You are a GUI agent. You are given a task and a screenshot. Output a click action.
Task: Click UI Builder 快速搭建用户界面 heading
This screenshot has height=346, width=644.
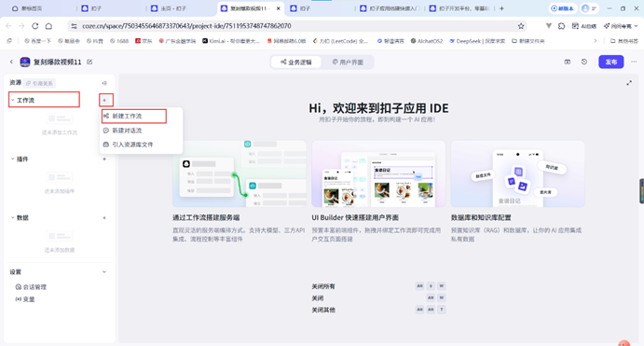pos(355,218)
